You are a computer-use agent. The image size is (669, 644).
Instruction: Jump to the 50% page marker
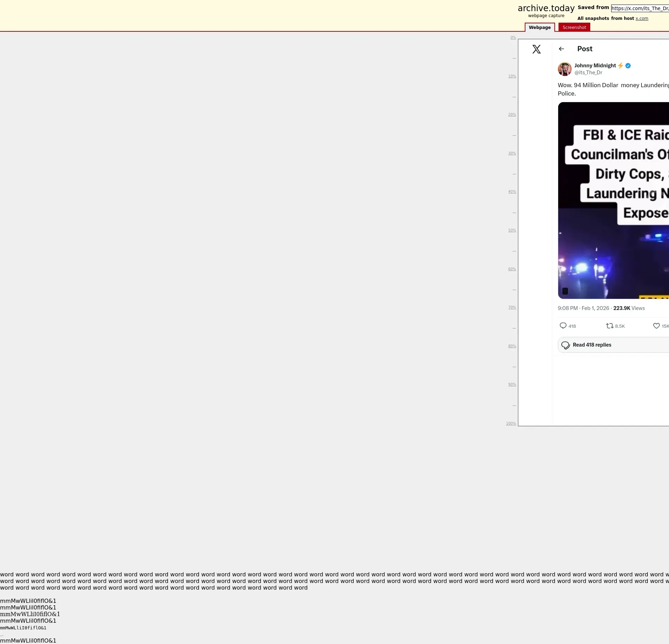pyautogui.click(x=512, y=230)
